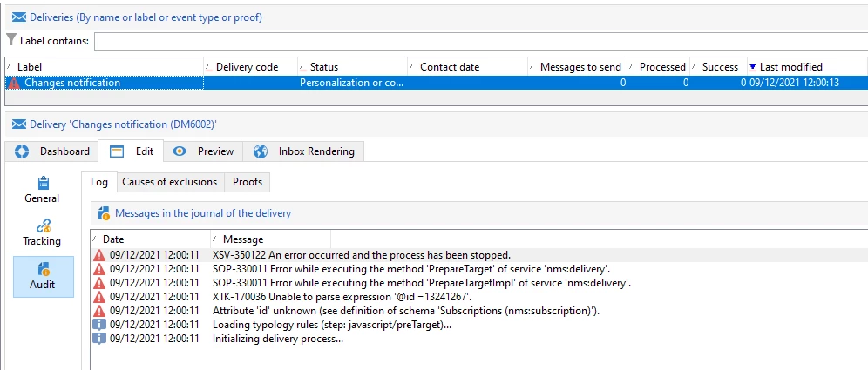Click the Deliveries envelope icon in header
Viewport: 868px width, 370px height.
(x=17, y=17)
